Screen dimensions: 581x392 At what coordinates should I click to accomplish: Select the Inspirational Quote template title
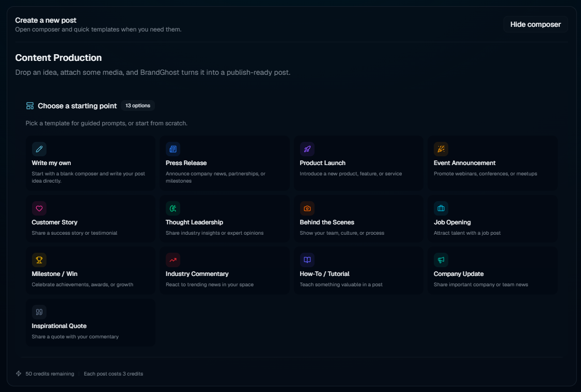(x=59, y=326)
